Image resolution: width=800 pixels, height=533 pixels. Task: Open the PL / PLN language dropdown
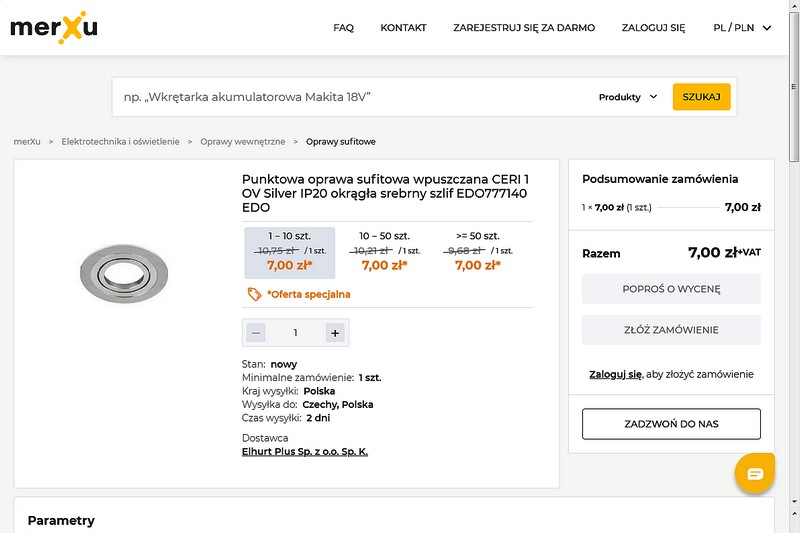pos(742,28)
